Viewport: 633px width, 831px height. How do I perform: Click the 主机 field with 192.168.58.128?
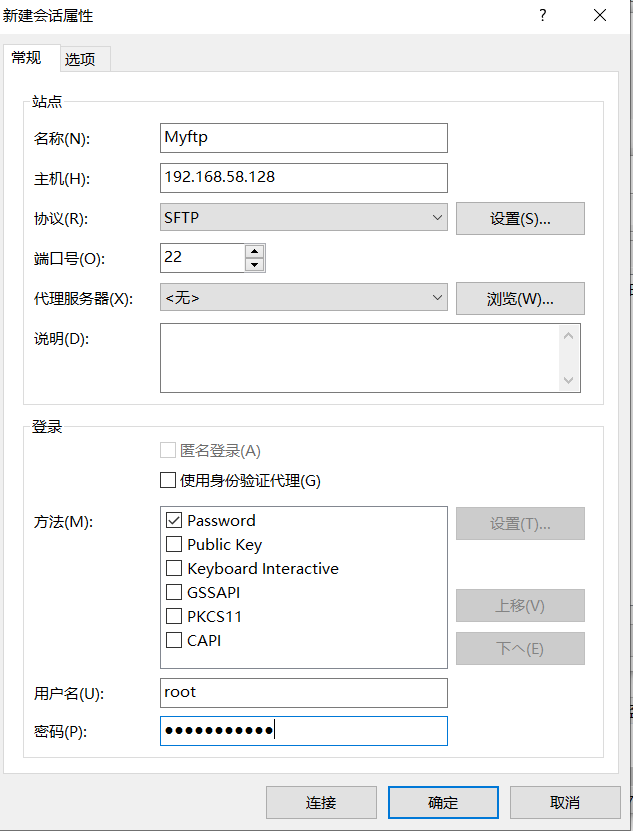[304, 178]
